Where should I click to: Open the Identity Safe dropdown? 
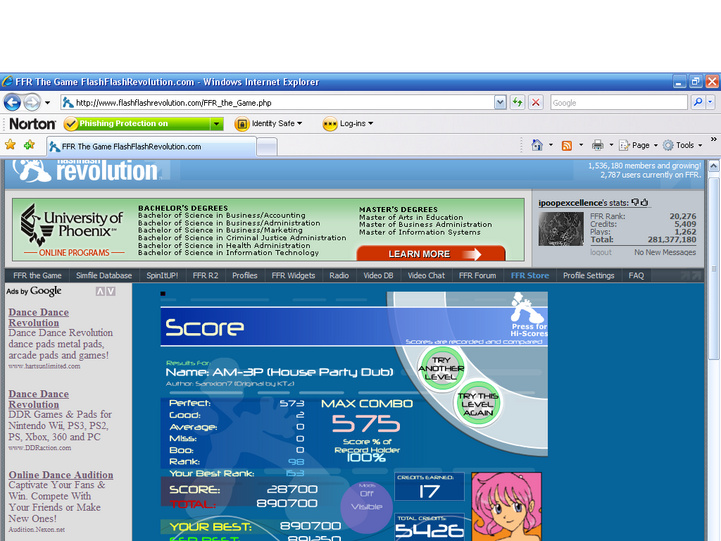coord(268,124)
